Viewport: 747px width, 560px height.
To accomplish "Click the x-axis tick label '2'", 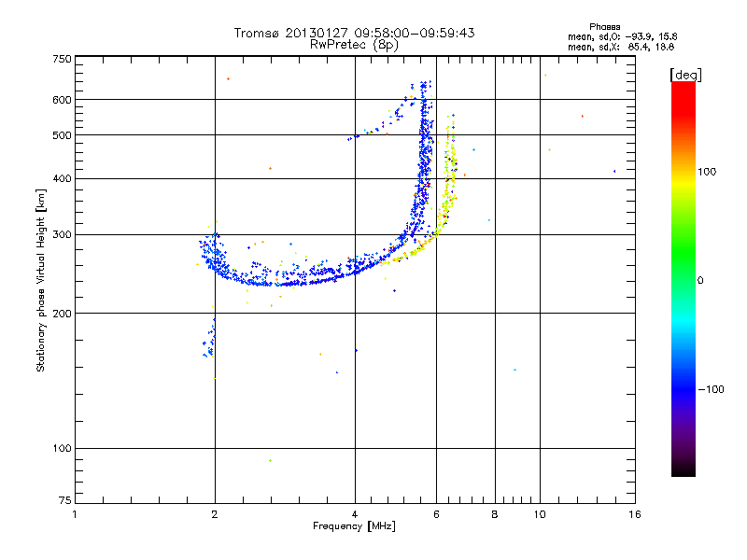I will pyautogui.click(x=215, y=514).
